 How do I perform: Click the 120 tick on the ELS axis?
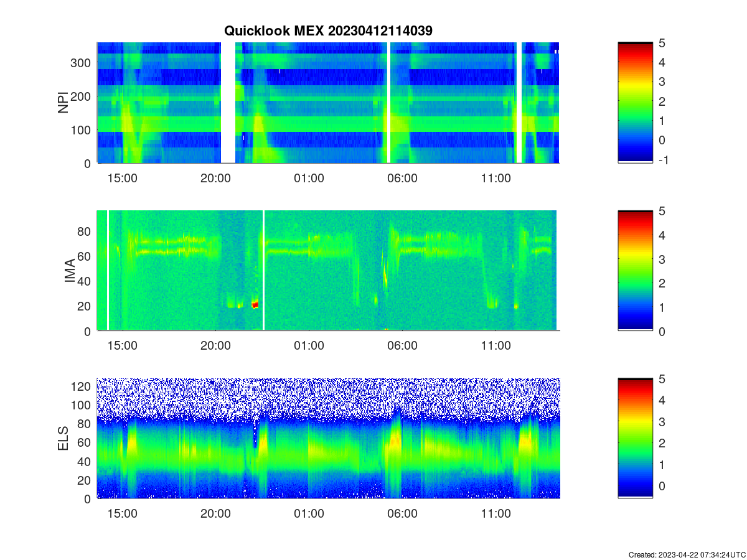pos(82,386)
